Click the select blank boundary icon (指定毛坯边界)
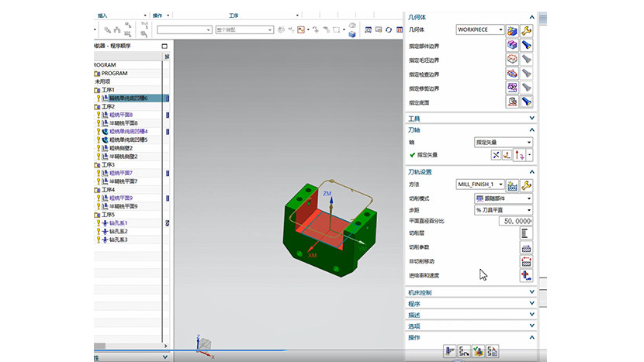 [x=511, y=59]
